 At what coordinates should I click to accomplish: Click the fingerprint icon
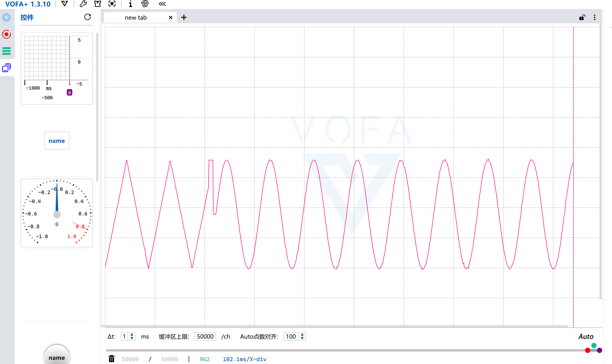145,4
